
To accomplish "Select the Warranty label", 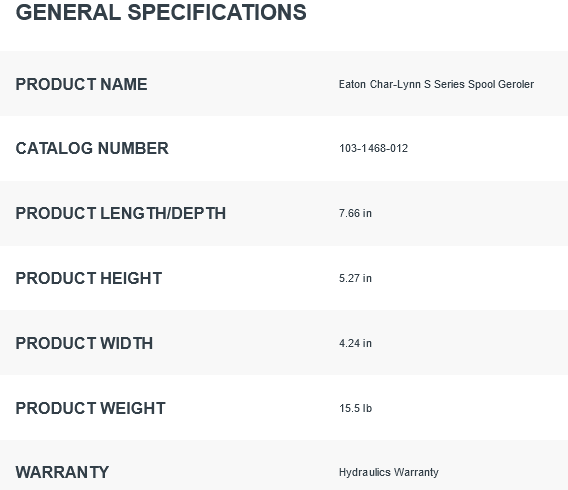I will click(62, 473).
